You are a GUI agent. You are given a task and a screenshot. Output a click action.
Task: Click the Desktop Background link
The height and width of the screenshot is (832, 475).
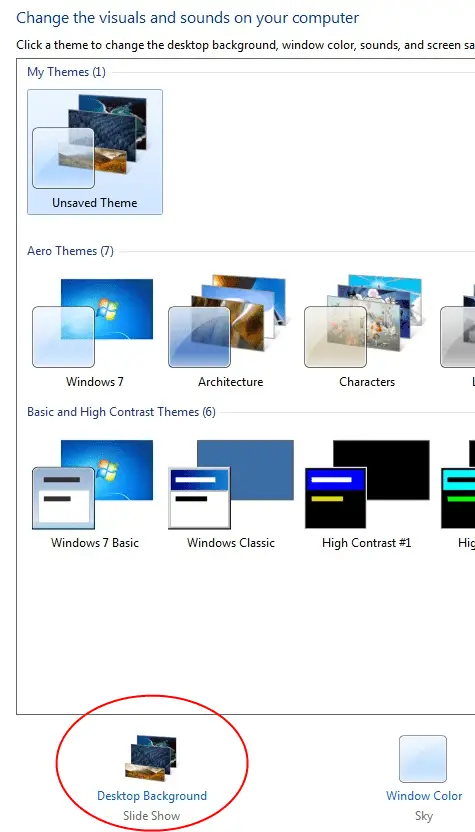click(152, 796)
